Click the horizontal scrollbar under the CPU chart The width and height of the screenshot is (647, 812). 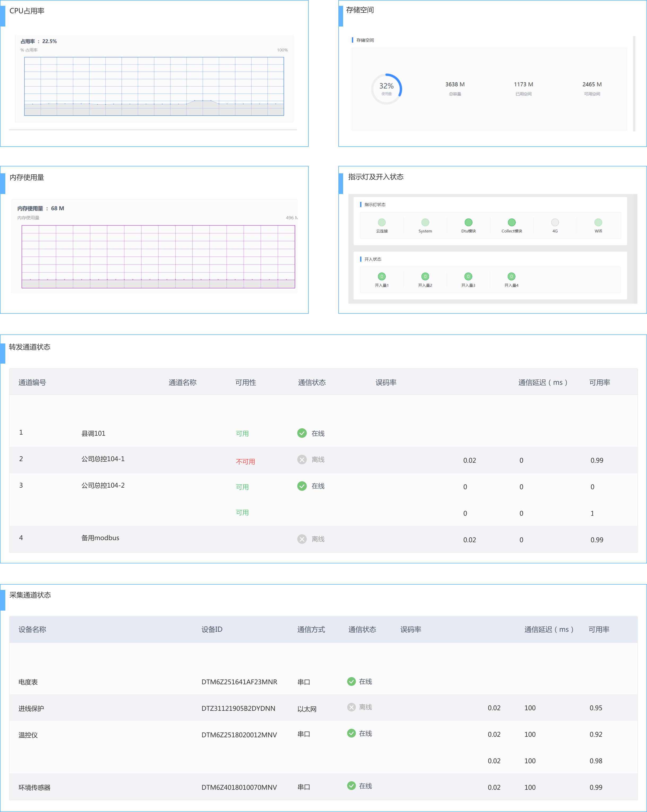click(153, 130)
